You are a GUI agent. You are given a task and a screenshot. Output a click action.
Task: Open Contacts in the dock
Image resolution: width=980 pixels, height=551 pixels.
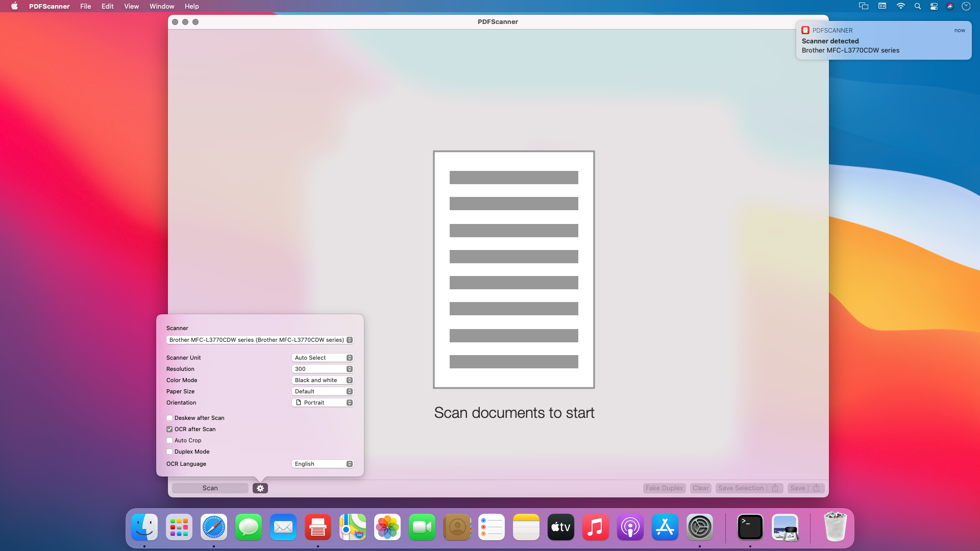pos(457,527)
